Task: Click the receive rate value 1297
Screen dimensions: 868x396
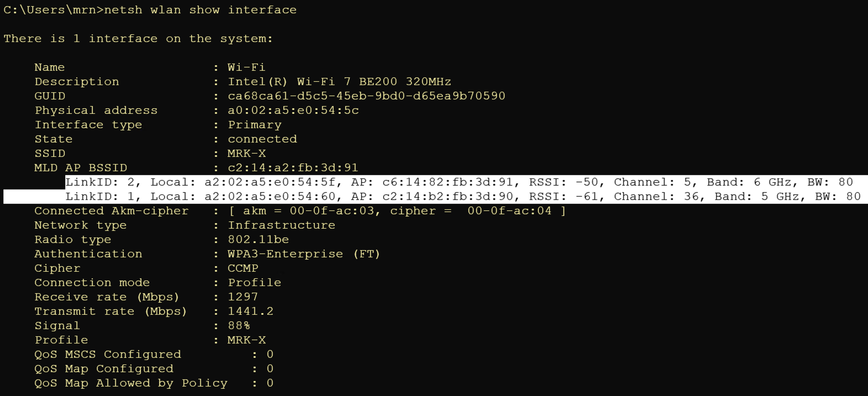Action: [x=242, y=297]
